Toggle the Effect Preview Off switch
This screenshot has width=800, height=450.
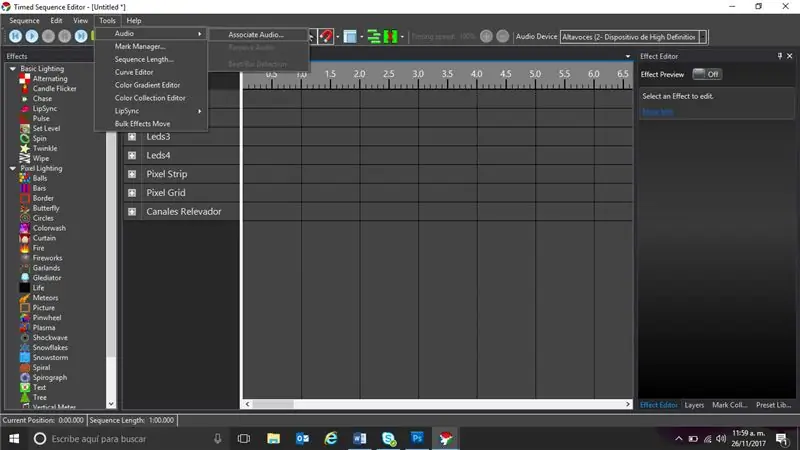tap(706, 74)
